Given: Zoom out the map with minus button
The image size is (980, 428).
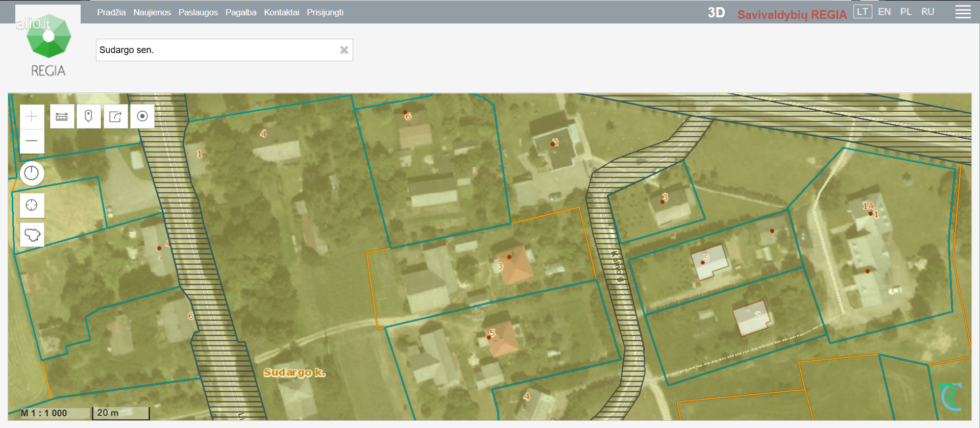Looking at the screenshot, I should click(x=32, y=141).
